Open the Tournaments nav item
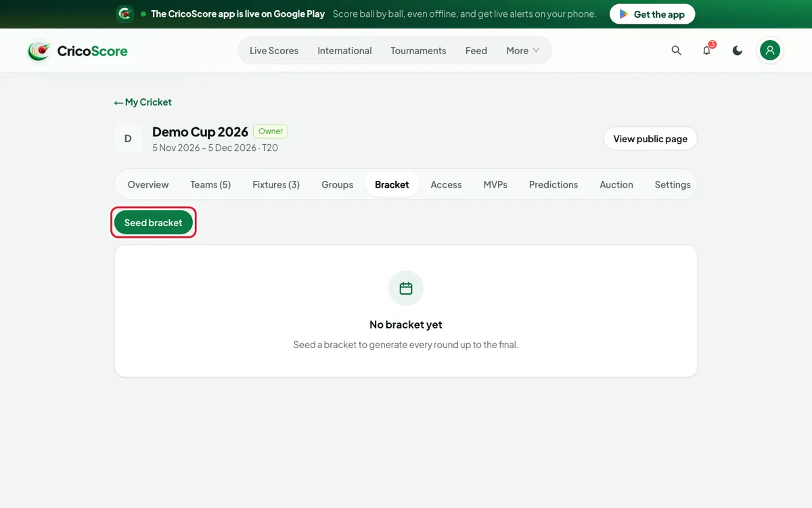Screen dimensions: 812x508 coord(418,51)
